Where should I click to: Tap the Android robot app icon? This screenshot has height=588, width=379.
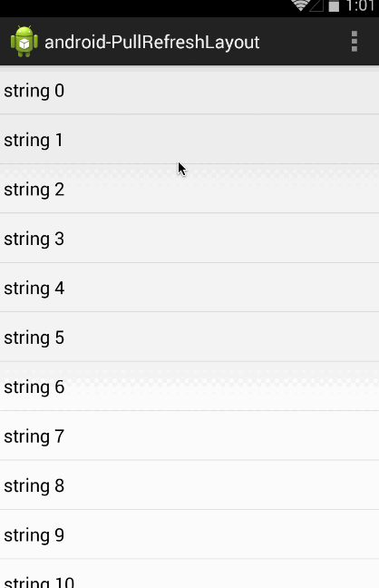[24, 41]
